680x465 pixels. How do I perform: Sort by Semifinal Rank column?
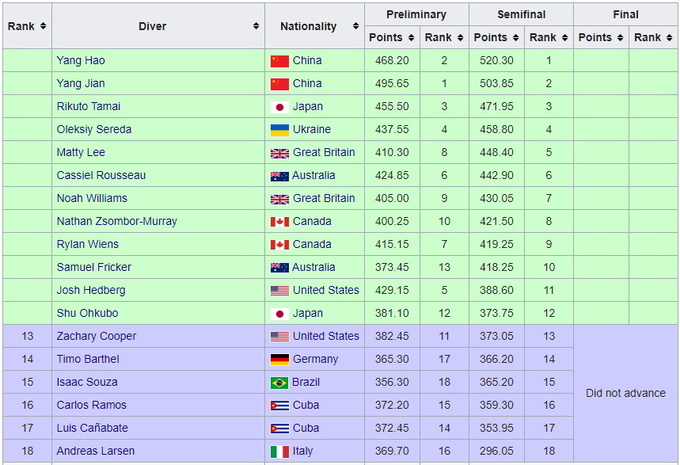pyautogui.click(x=549, y=38)
